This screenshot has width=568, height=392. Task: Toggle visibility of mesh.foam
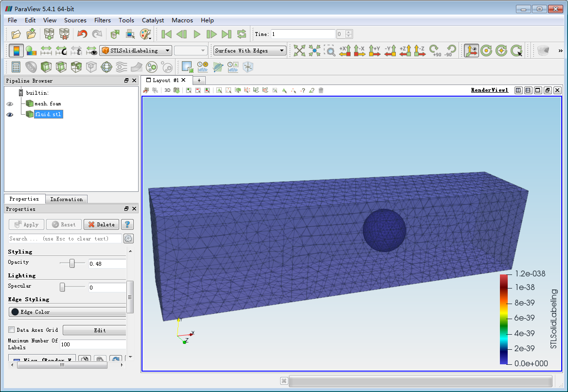click(x=10, y=104)
